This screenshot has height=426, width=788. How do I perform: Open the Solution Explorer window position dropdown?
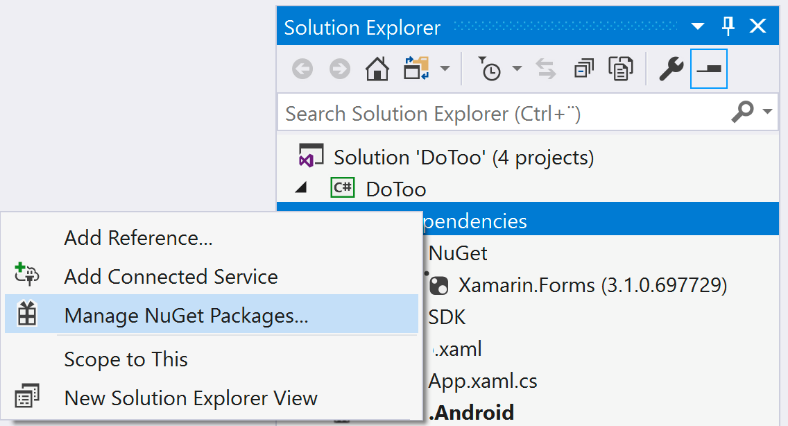tap(698, 26)
